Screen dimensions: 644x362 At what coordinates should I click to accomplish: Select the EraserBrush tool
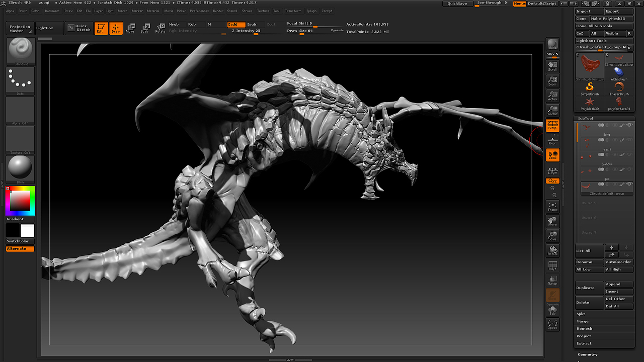pyautogui.click(x=619, y=88)
